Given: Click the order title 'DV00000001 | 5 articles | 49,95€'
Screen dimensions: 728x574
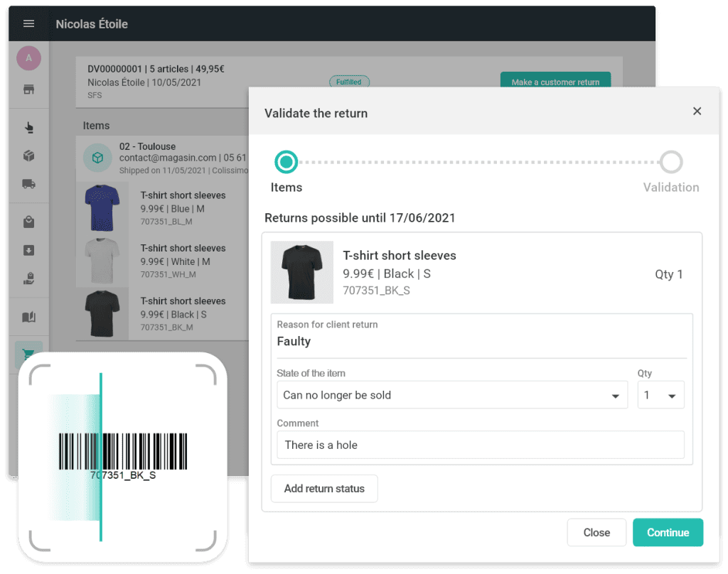Looking at the screenshot, I should 156,69.
